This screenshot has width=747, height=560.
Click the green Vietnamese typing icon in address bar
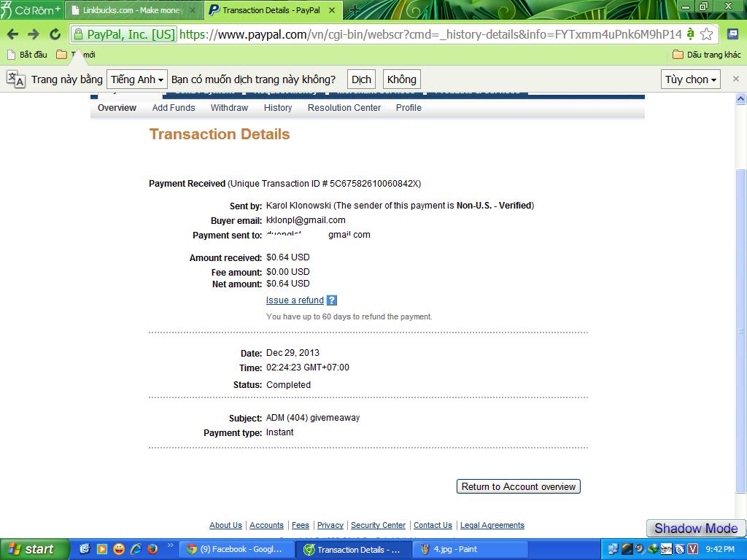pos(690,34)
